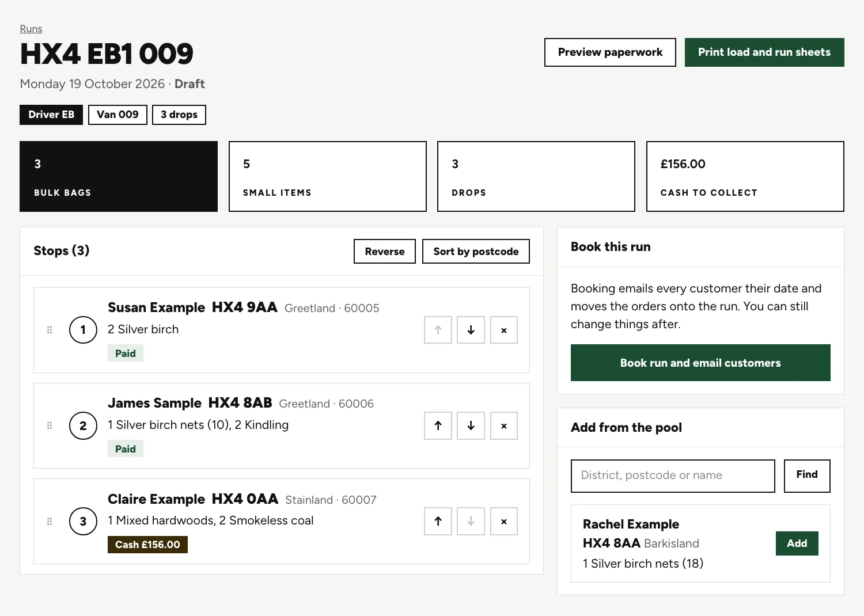Click the HX4 EB1 009 run title
Viewport: 864px width, 616px height.
point(107,54)
